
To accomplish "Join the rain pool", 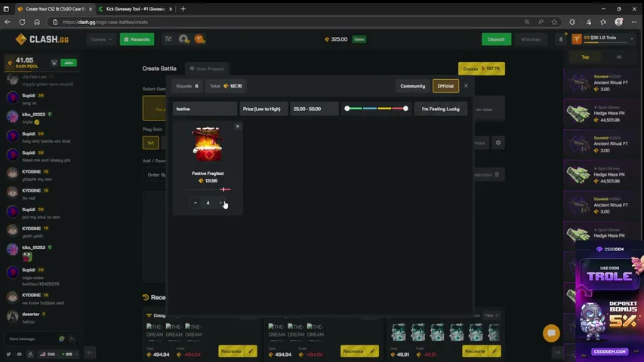I will [x=68, y=63].
